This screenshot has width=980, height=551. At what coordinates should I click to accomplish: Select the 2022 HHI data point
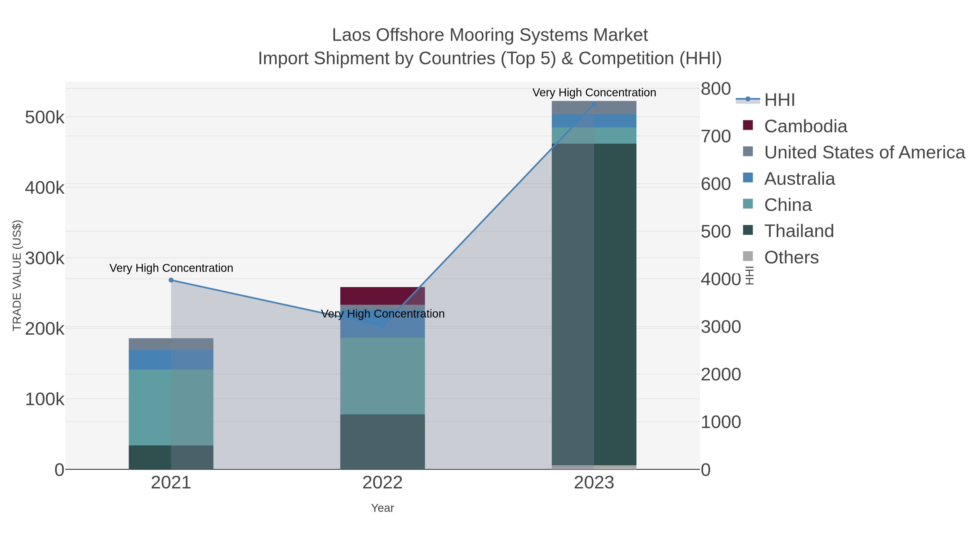pos(383,326)
